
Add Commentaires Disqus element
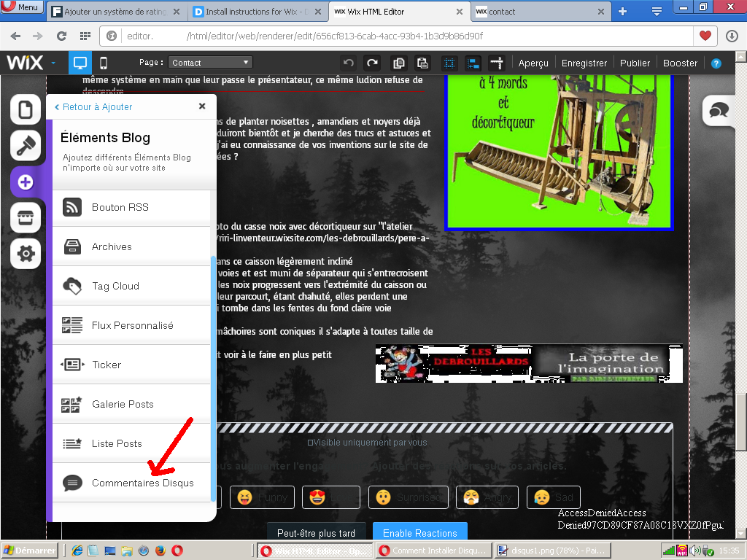point(131,483)
